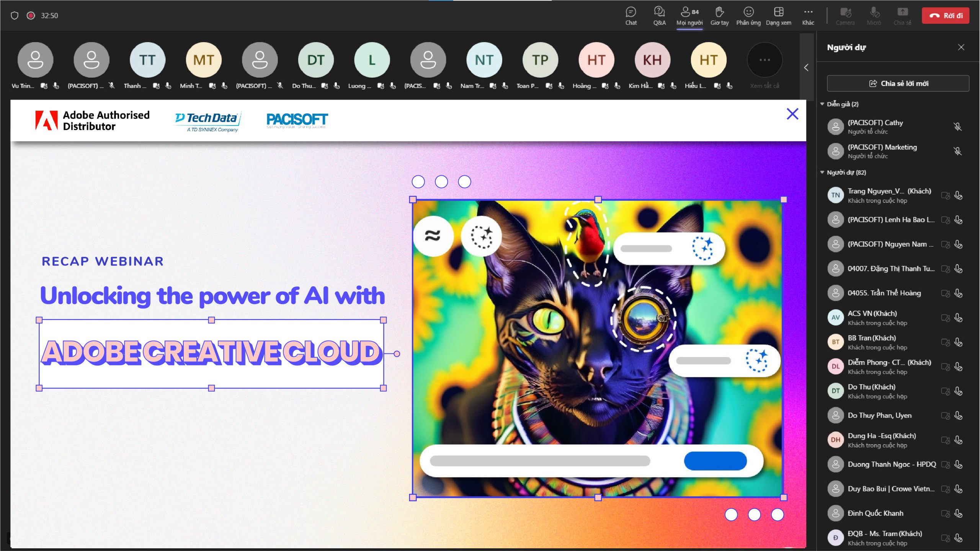Click camera icon for Trang Nguyen_V
980x551 pixels.
pos(946,196)
